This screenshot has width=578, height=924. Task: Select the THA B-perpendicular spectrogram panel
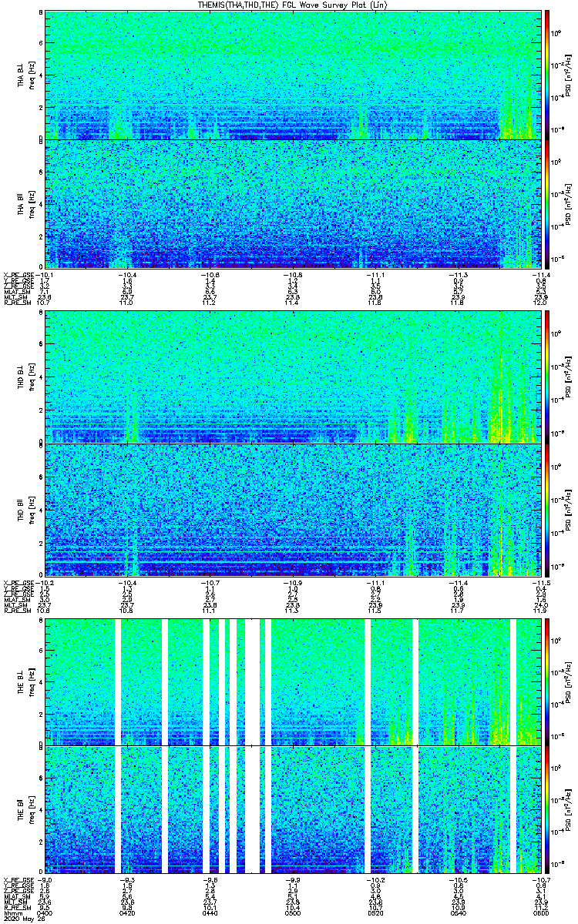(292, 75)
